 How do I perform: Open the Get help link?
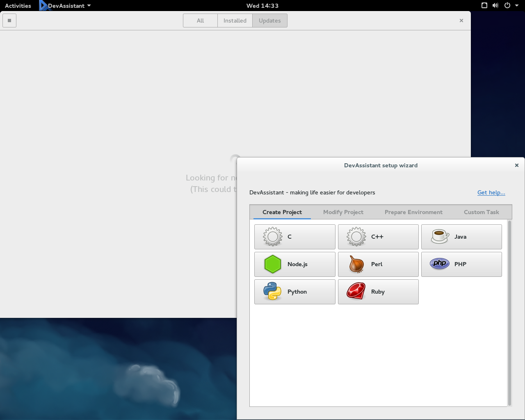(x=491, y=192)
